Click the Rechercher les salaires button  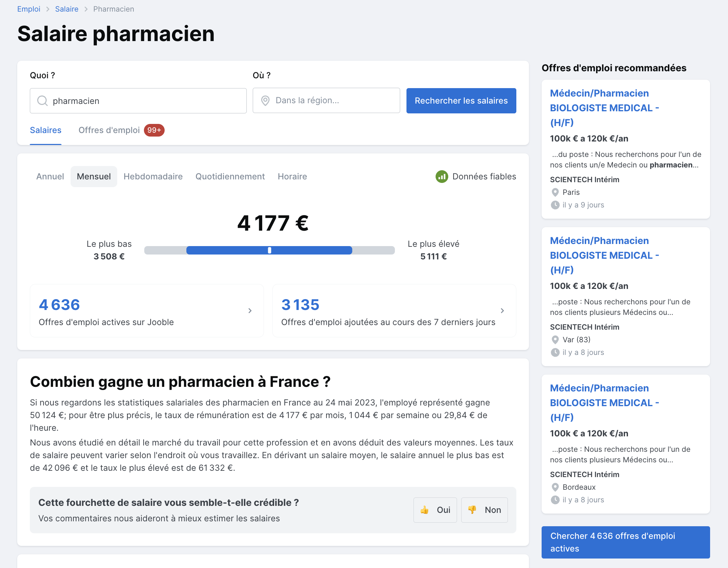point(461,101)
